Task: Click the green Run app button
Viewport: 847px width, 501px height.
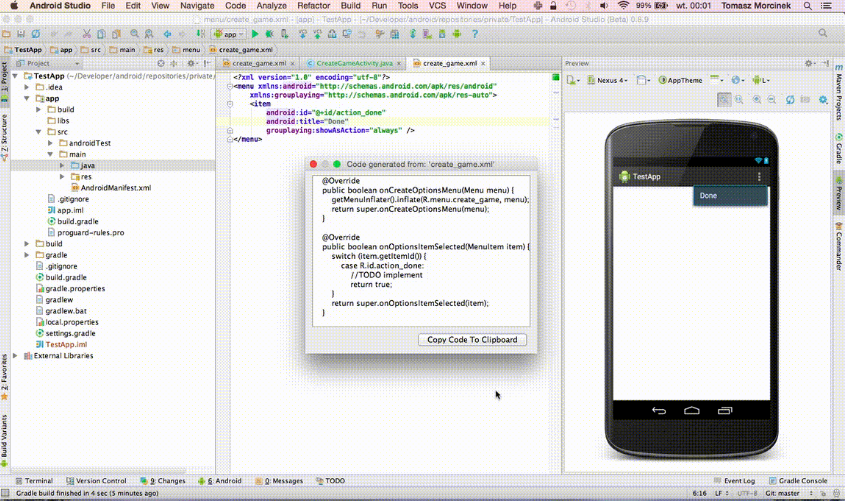Action: pos(255,34)
